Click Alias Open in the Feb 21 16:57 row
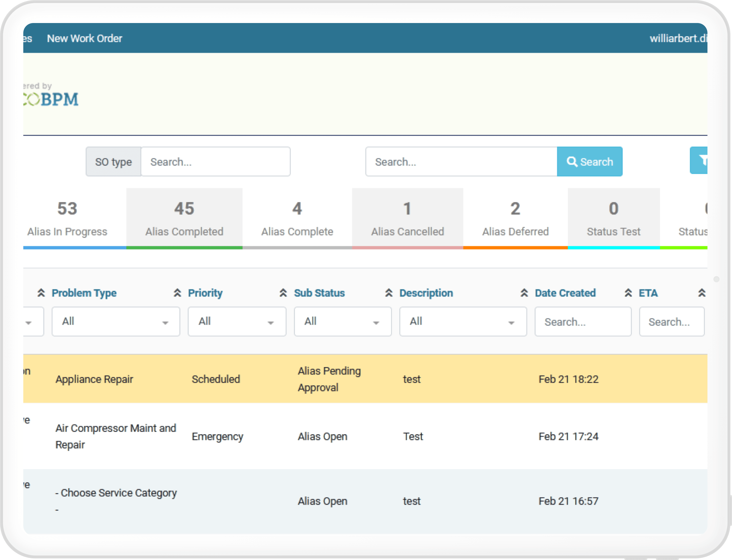 pyautogui.click(x=322, y=501)
